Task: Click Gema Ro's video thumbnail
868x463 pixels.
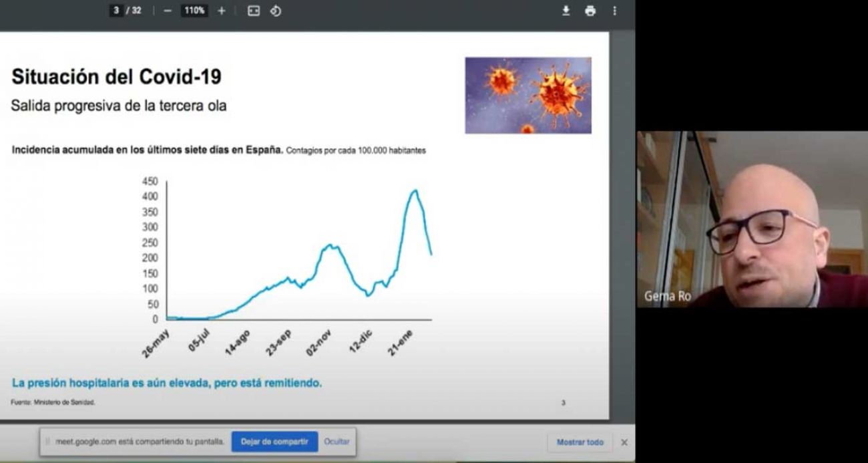Action: pos(748,220)
